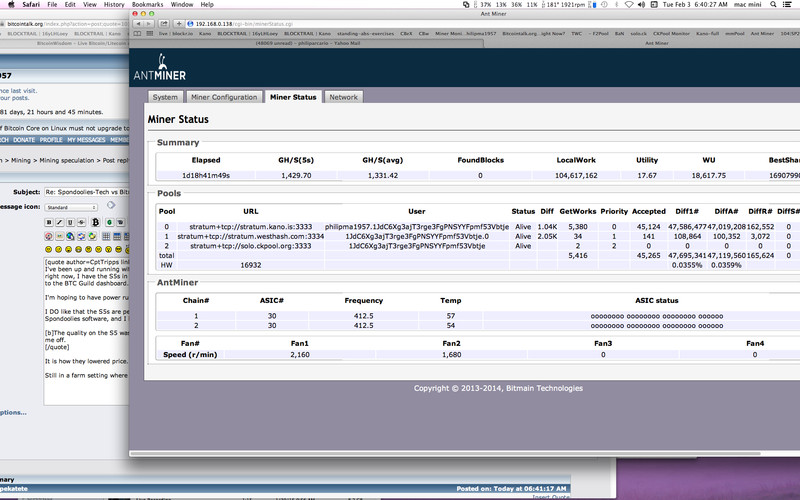Click MY MESSAGES link in Bitcointalk window
The width and height of the screenshot is (800, 500).
tap(86, 140)
